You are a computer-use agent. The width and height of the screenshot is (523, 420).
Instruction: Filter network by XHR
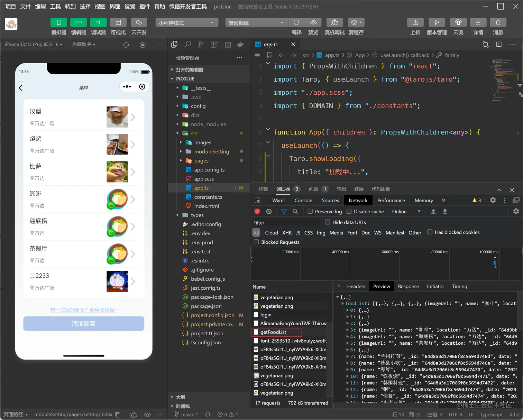tap(287, 233)
